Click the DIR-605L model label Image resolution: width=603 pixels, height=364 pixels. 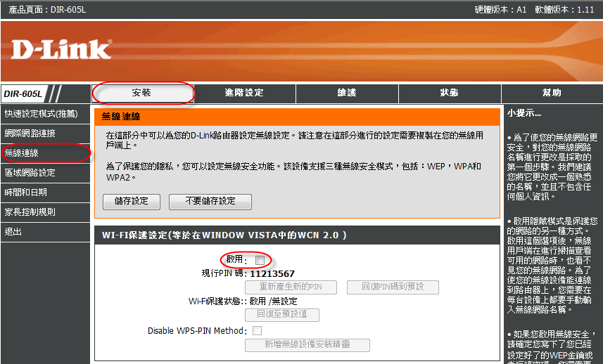tap(23, 94)
